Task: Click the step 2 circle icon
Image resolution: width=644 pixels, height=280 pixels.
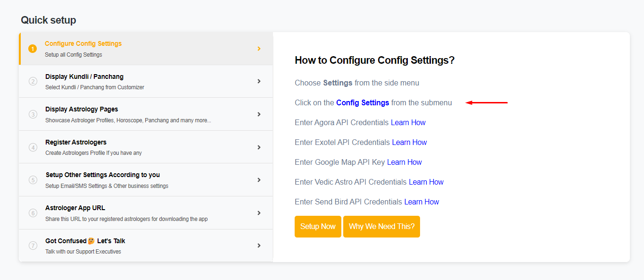Action: click(x=33, y=81)
